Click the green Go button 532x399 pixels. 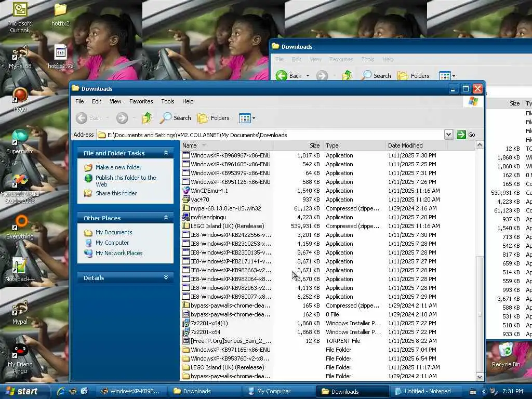tap(466, 135)
